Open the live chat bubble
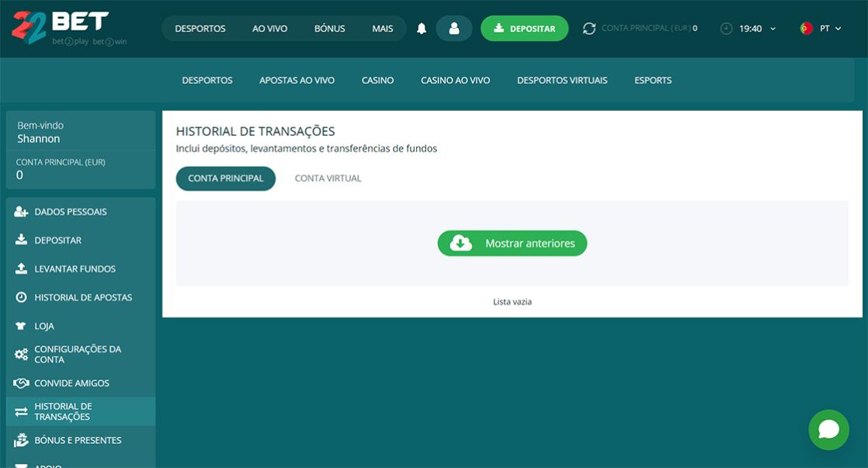The height and width of the screenshot is (468, 868). pyautogui.click(x=828, y=429)
